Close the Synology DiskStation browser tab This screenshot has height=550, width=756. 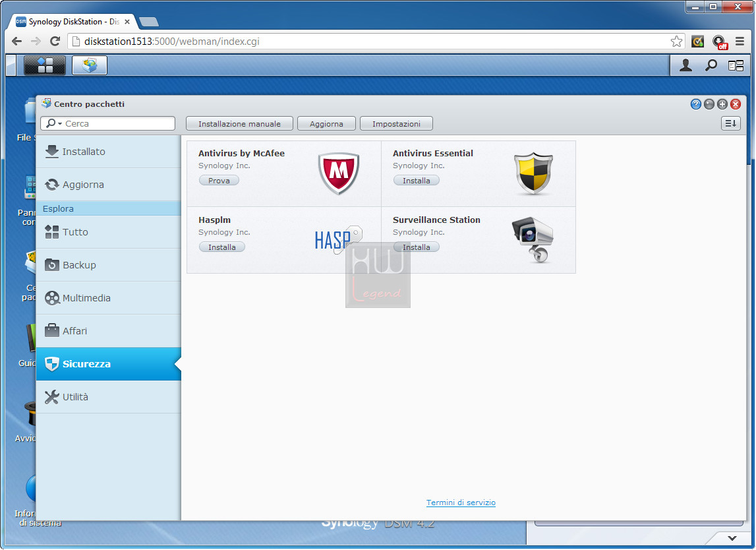pyautogui.click(x=127, y=22)
